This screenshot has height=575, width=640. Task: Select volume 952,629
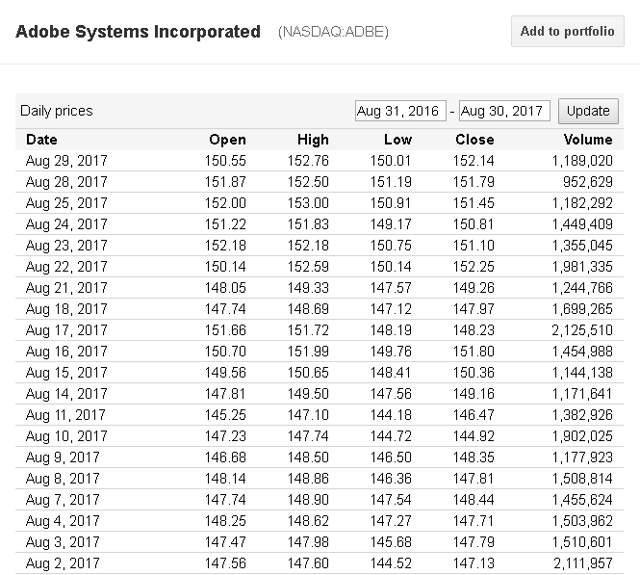pyautogui.click(x=588, y=182)
